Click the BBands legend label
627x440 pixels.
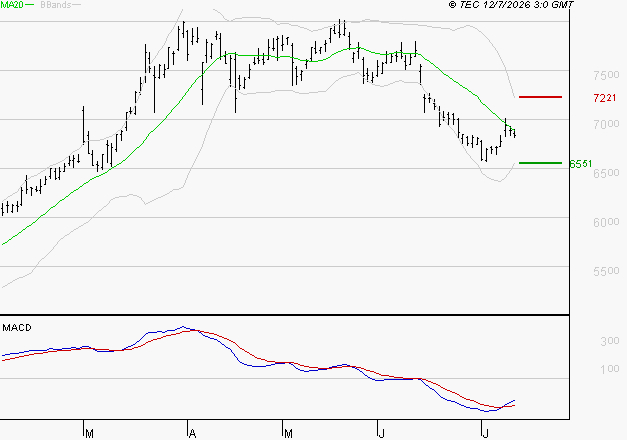click(x=56, y=5)
